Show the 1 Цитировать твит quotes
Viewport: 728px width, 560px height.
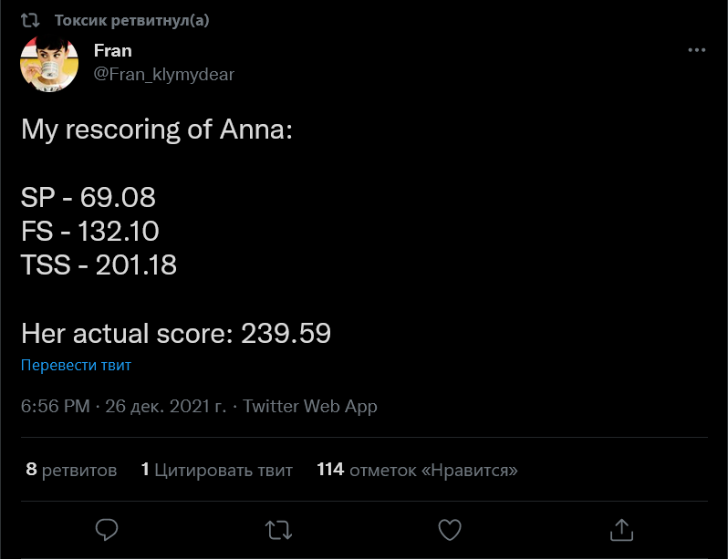(x=217, y=471)
